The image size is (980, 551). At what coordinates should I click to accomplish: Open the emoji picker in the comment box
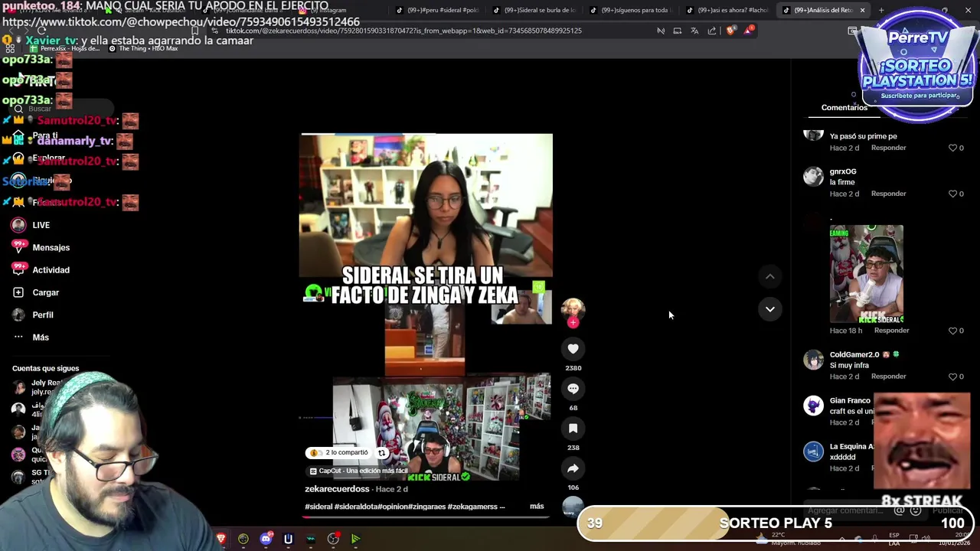coord(915,510)
